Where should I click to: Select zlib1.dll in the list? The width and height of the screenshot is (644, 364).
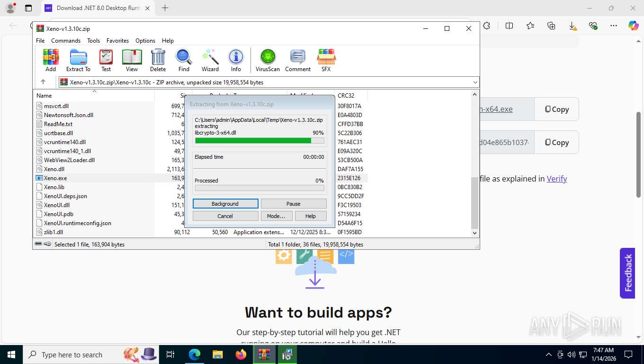pyautogui.click(x=54, y=232)
